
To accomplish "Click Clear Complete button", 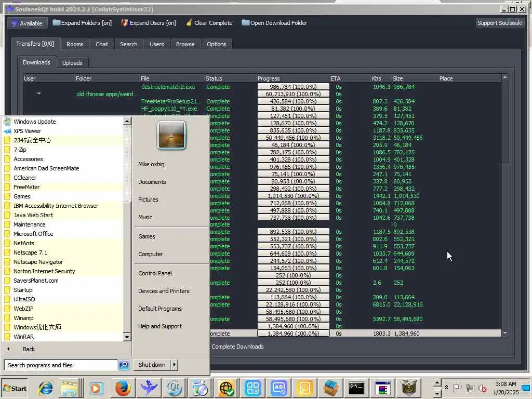I will [209, 23].
